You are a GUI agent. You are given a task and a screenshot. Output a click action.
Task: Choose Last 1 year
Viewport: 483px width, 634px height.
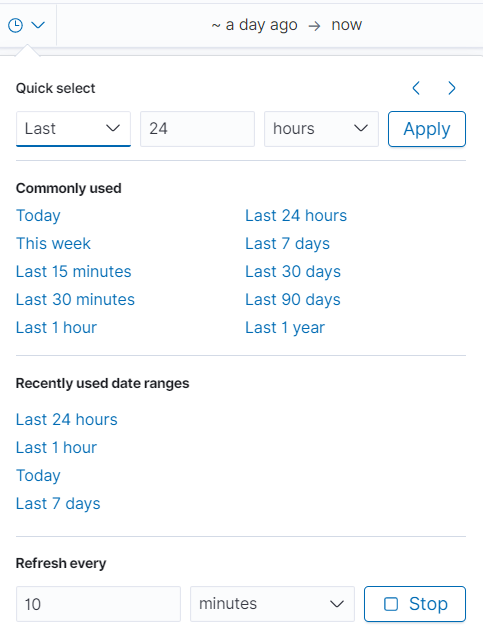point(285,327)
